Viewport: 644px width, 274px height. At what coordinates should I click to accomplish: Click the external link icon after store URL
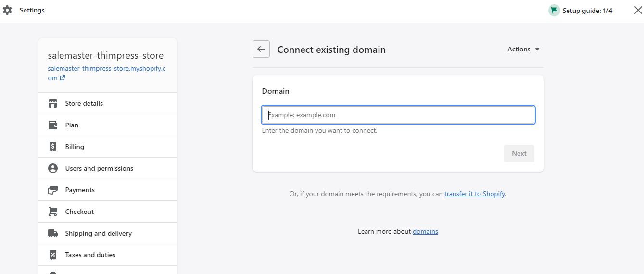coord(63,78)
